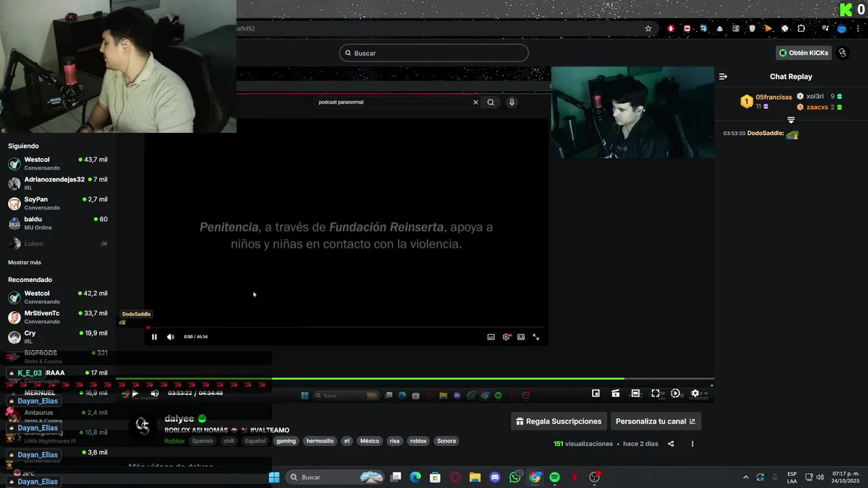
Task: Open WhatsApp from the taskbar
Action: (x=515, y=477)
